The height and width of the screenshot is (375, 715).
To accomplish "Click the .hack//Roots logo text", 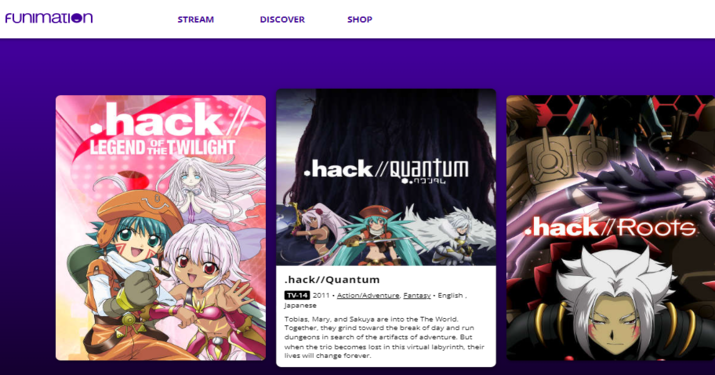I will [610, 227].
